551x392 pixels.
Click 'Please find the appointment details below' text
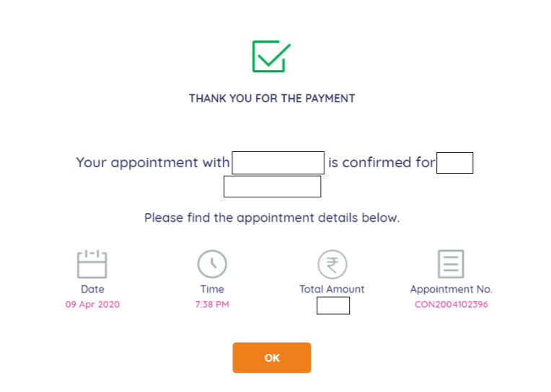pos(272,217)
